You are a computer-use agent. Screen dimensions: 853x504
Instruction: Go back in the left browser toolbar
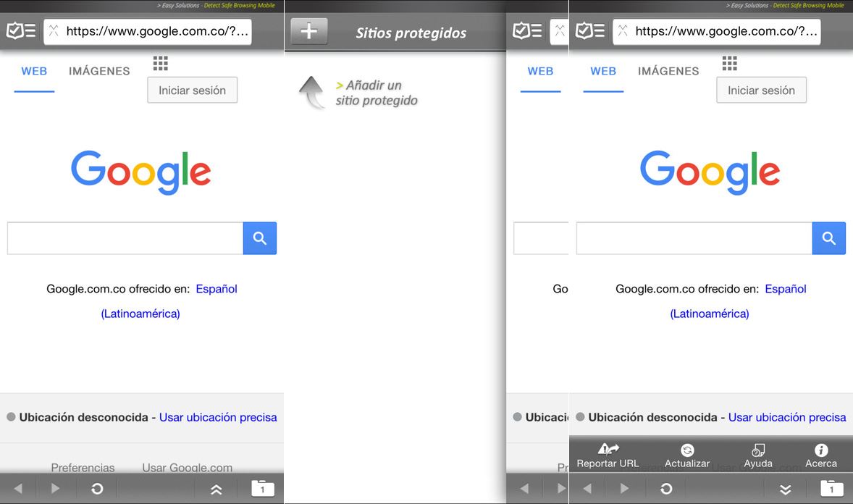click(18, 489)
